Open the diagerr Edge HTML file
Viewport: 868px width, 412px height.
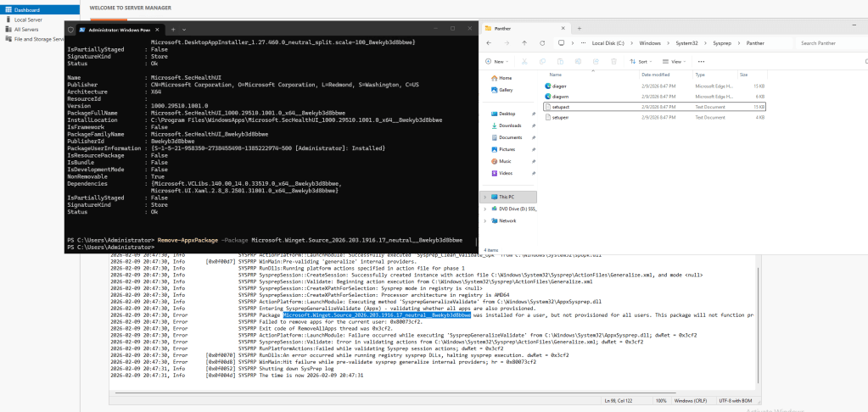[559, 86]
